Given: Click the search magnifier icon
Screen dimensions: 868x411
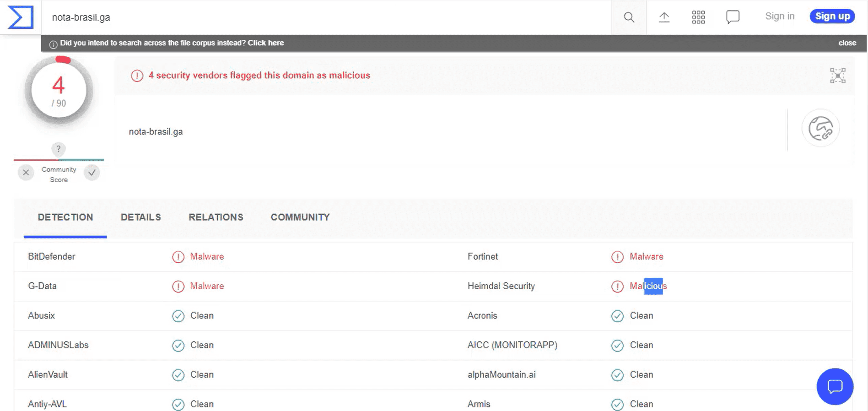Looking at the screenshot, I should pos(629,17).
